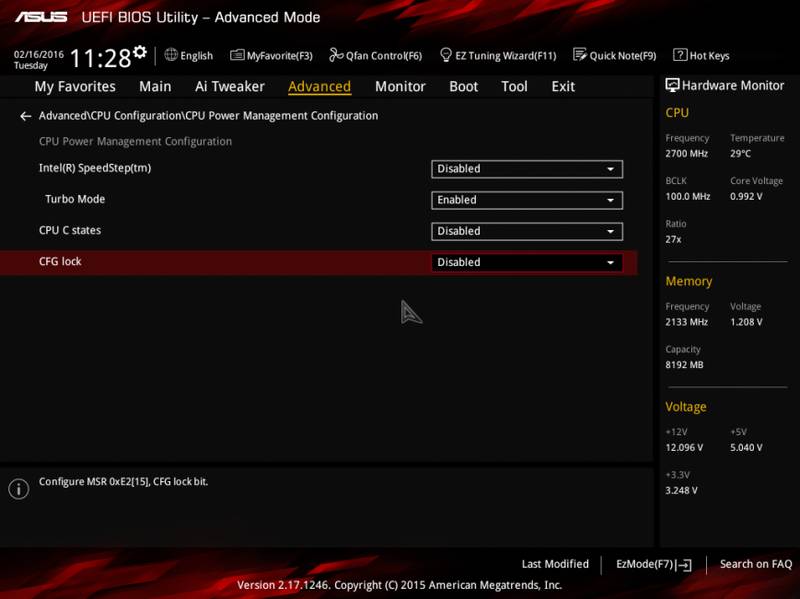
Task: Open the Boot tab
Action: coord(463,87)
